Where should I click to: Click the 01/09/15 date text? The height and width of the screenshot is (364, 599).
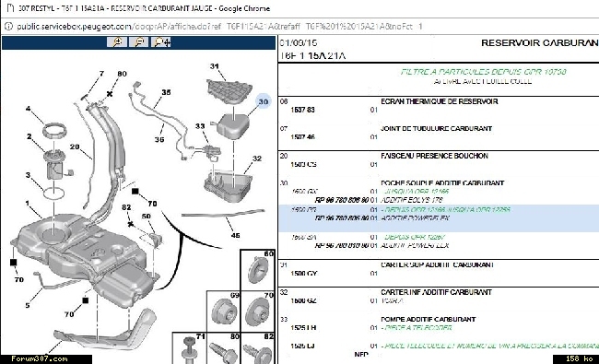click(299, 42)
